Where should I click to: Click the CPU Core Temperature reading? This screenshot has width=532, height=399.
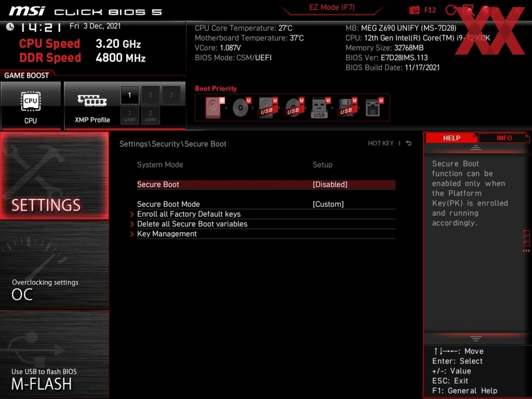click(x=243, y=28)
